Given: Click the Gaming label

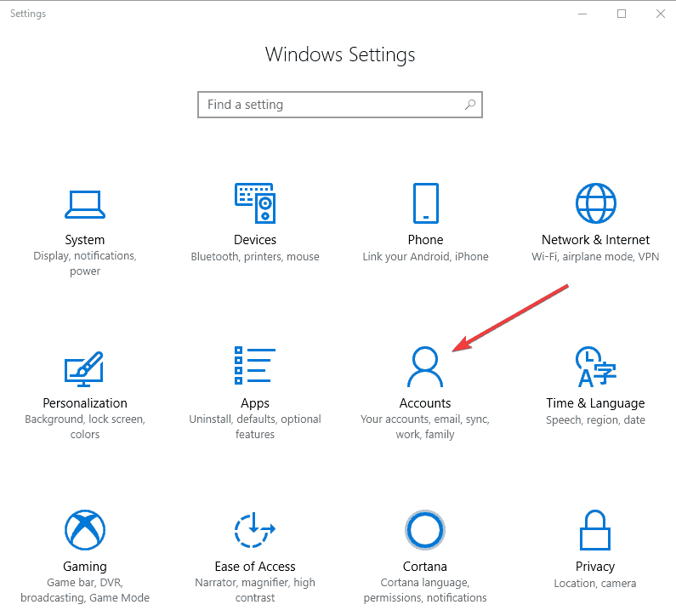Looking at the screenshot, I should (85, 567).
